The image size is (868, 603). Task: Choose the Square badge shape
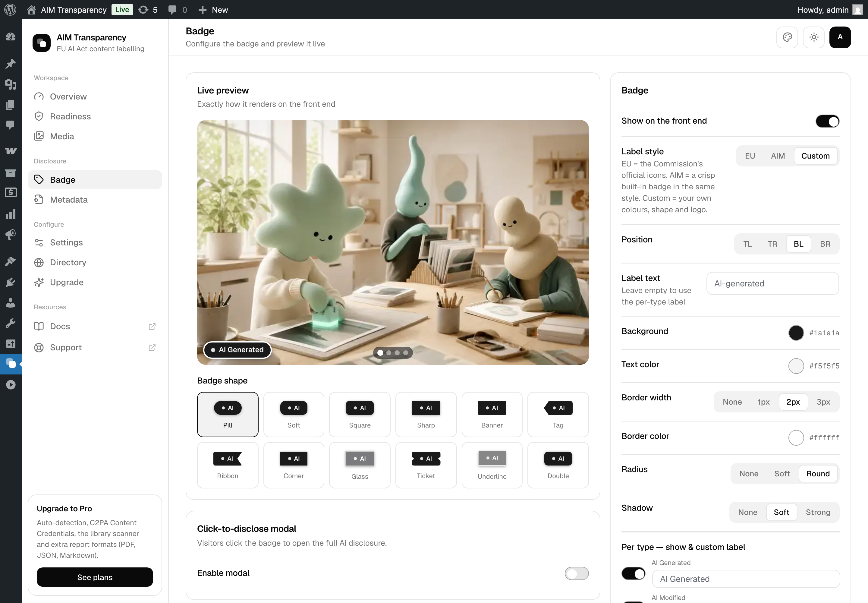[360, 415]
